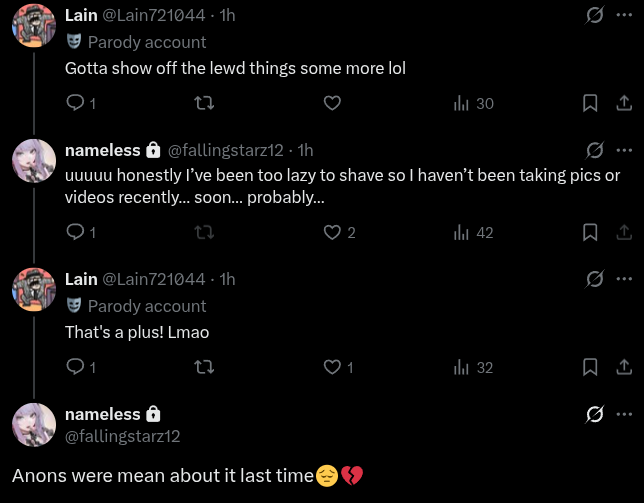Share nameless's shaving tweet
The height and width of the screenshot is (503, 644).
(622, 232)
